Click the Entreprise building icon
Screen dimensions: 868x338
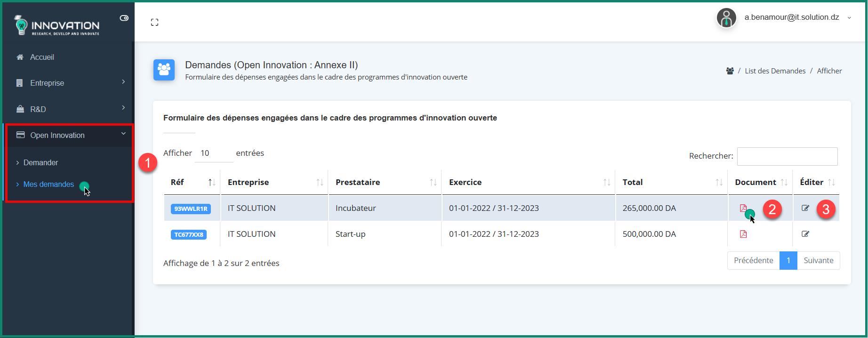(x=20, y=83)
